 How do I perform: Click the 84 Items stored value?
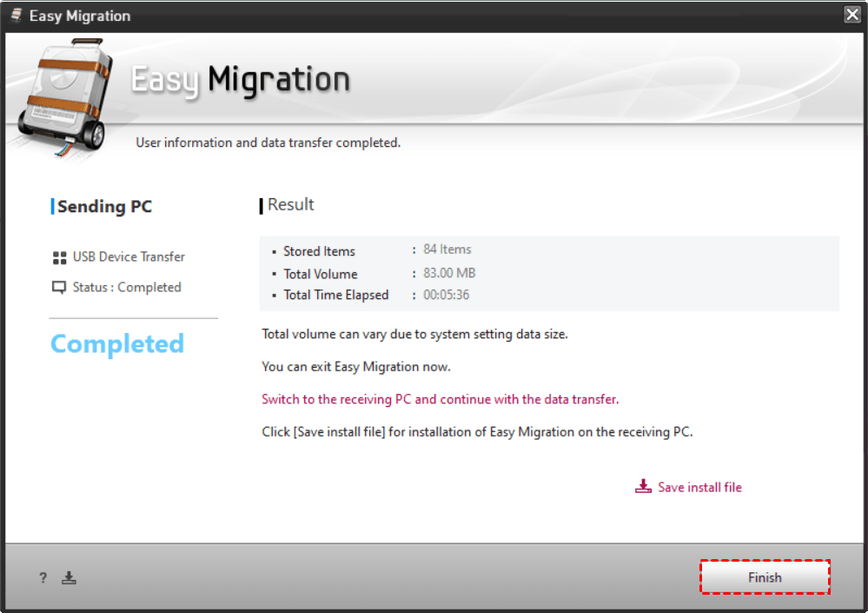point(447,250)
